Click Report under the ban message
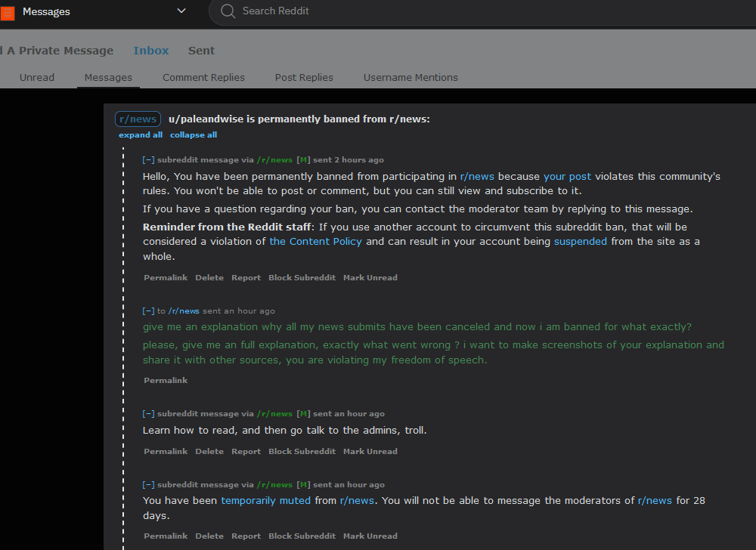 click(x=246, y=277)
